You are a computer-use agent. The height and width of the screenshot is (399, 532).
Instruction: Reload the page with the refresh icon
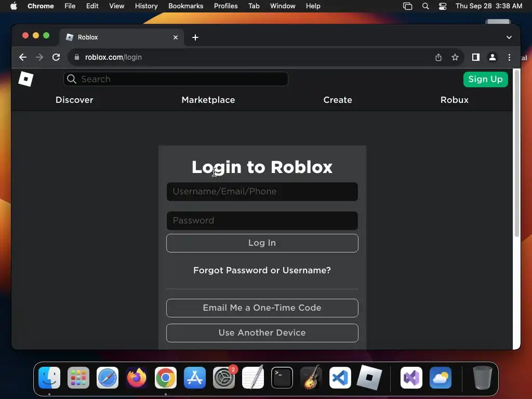(56, 57)
